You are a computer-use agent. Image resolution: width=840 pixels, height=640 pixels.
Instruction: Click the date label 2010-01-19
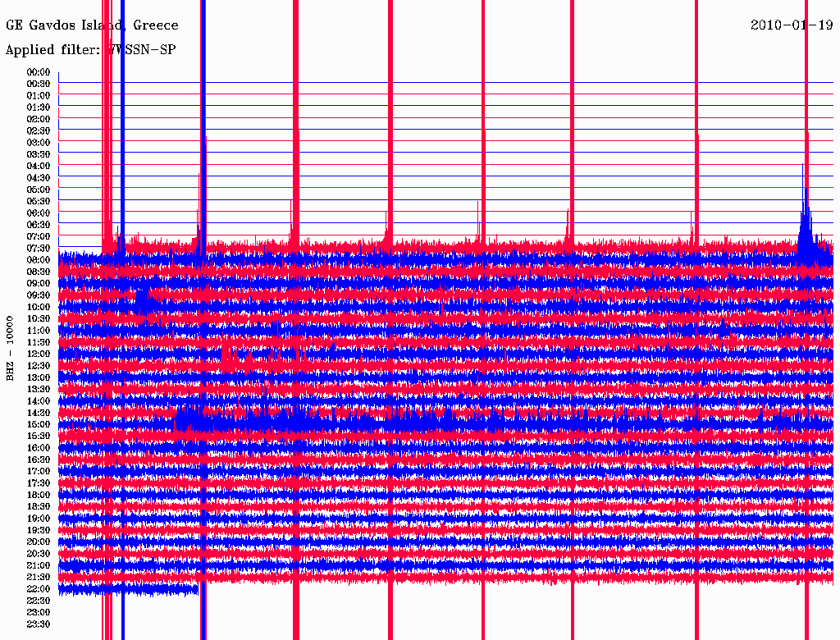tap(792, 25)
